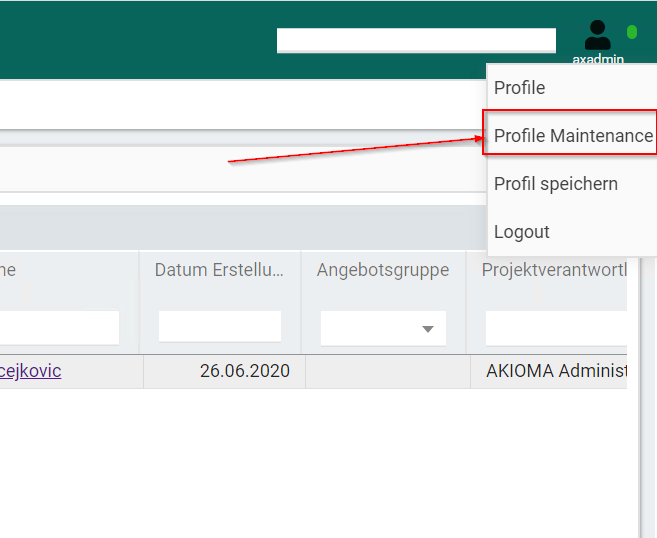Open the cejkovic link
This screenshot has width=657, height=538.
click(x=30, y=371)
